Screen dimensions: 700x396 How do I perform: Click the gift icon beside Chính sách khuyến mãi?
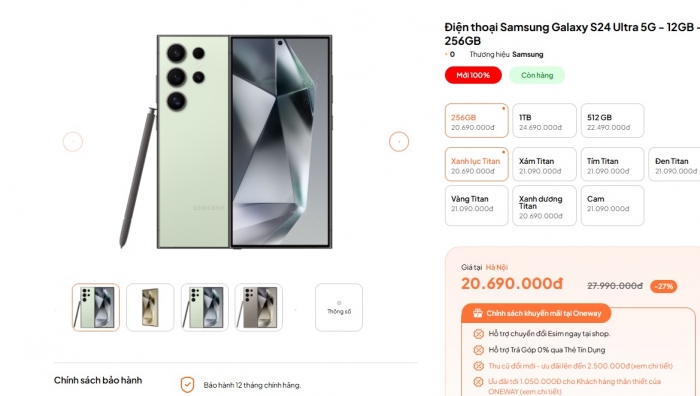478,313
